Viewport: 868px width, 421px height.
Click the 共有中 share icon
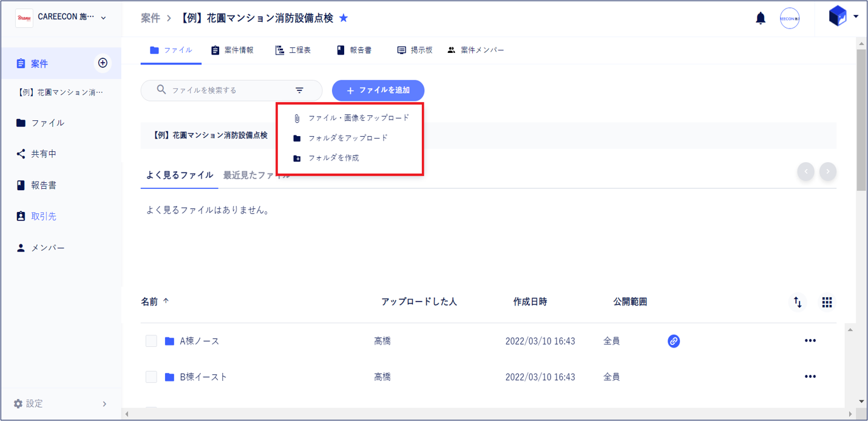click(x=21, y=154)
